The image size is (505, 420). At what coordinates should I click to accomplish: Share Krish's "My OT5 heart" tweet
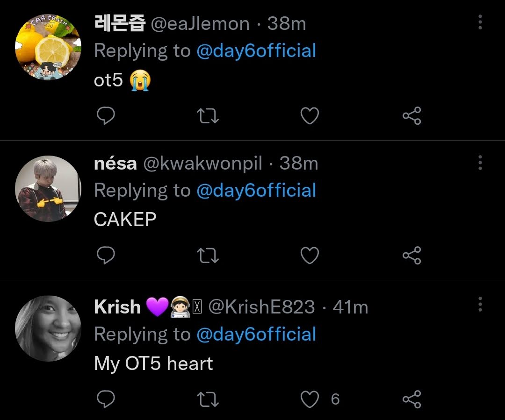click(412, 399)
